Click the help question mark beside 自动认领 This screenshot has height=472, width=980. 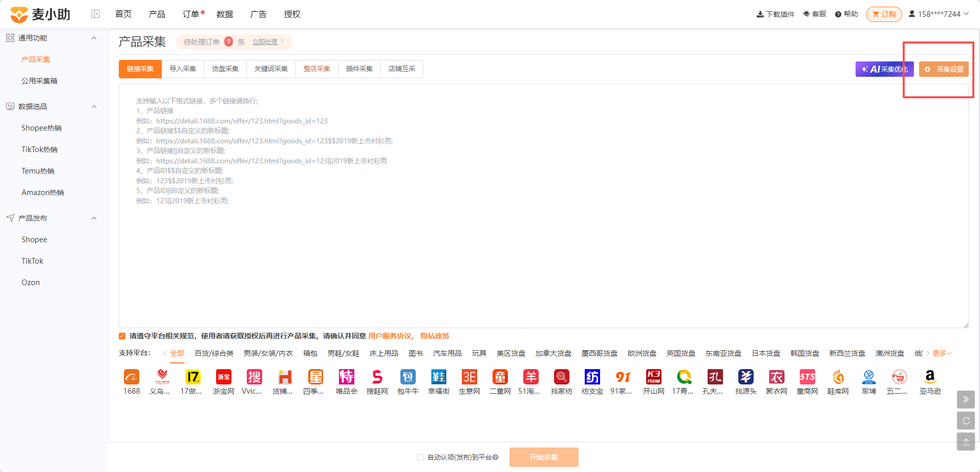point(495,457)
